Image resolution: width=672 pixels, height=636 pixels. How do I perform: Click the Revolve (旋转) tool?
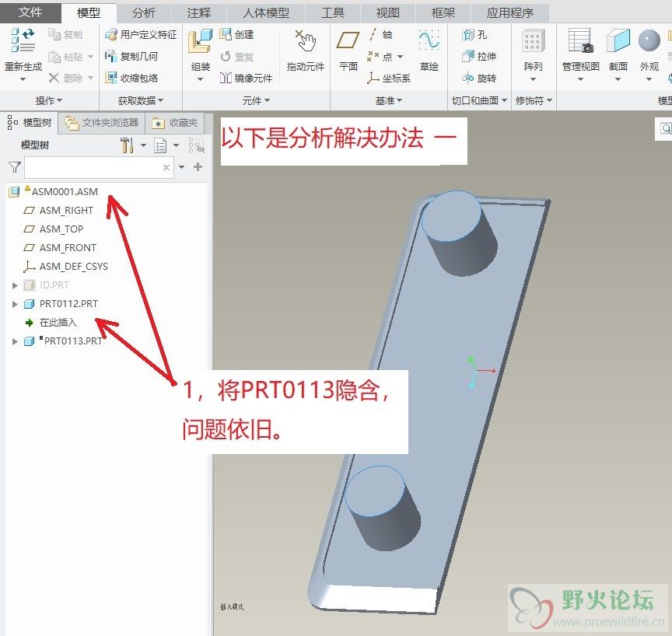coord(479,78)
